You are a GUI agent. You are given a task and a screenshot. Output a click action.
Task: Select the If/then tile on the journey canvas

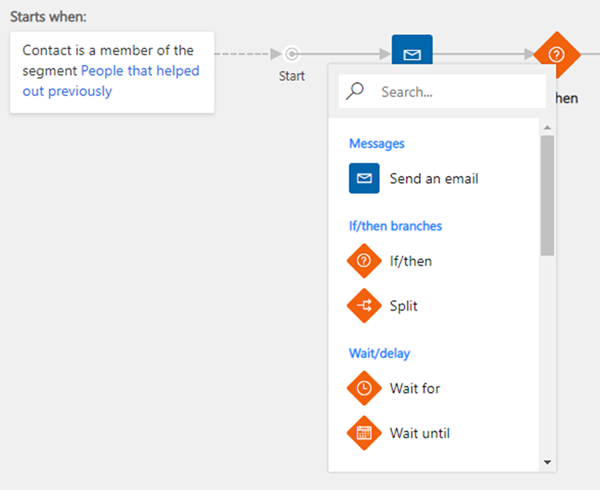coord(556,54)
